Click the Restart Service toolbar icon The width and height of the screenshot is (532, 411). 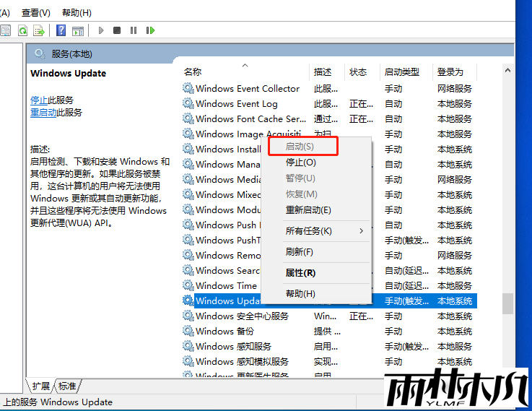150,30
